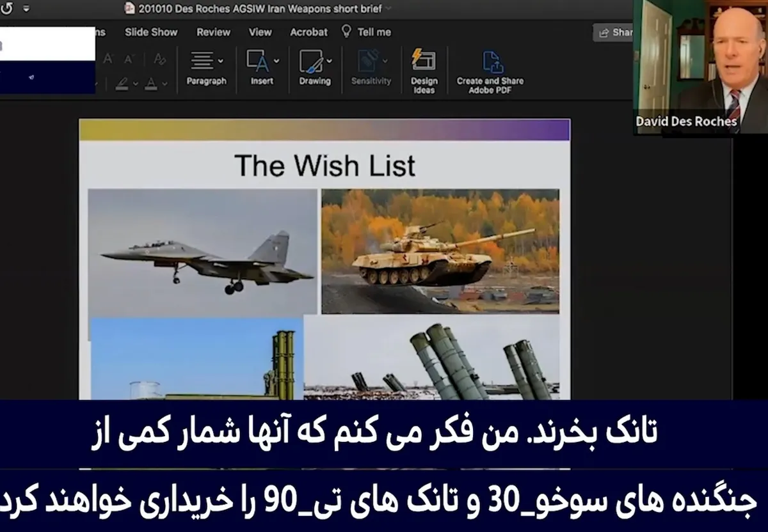Open Quick Access Toolbar customize arrow
This screenshot has height=532, width=768.
click(26, 9)
